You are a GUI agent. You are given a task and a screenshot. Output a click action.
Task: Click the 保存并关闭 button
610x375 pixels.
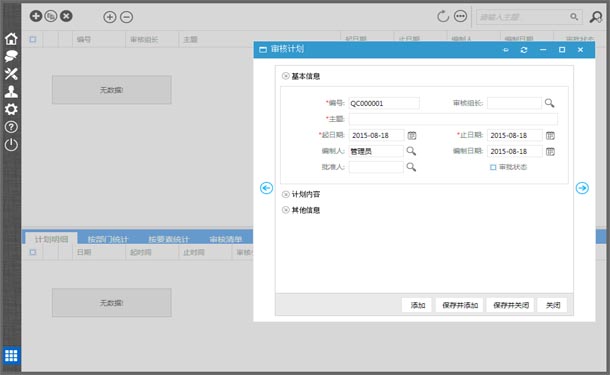pos(511,305)
